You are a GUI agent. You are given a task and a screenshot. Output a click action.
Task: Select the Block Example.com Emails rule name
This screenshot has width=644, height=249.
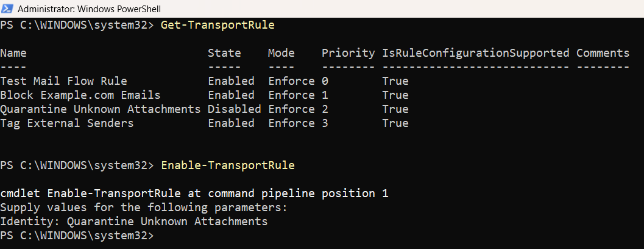80,95
